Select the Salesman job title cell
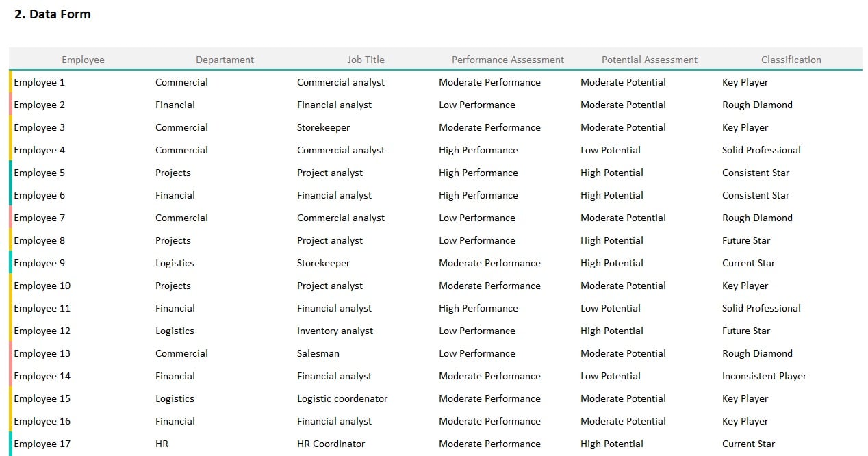 pos(318,353)
